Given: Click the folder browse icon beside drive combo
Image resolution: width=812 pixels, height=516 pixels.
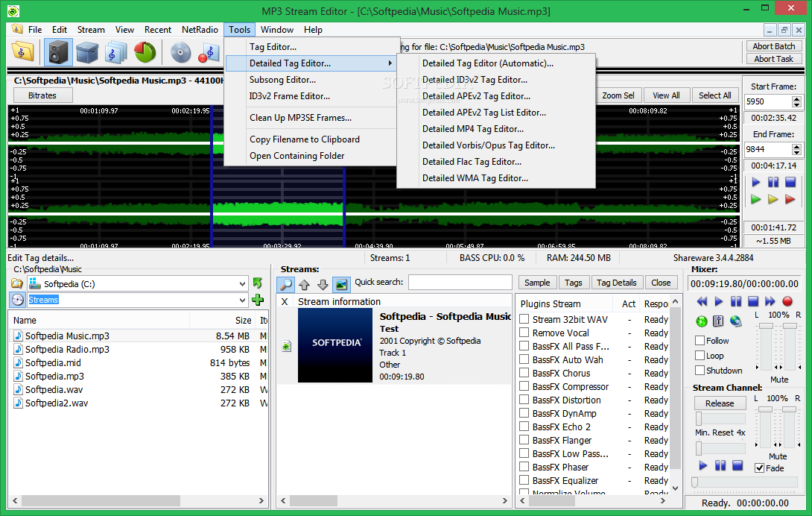Looking at the screenshot, I should (x=17, y=283).
